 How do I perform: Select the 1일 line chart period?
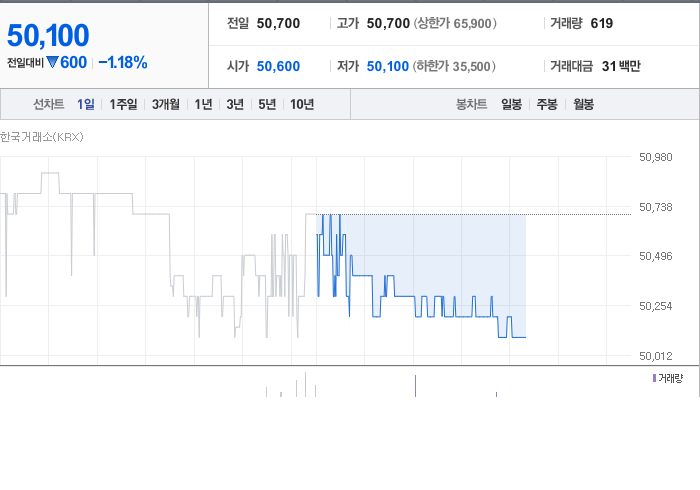point(86,104)
